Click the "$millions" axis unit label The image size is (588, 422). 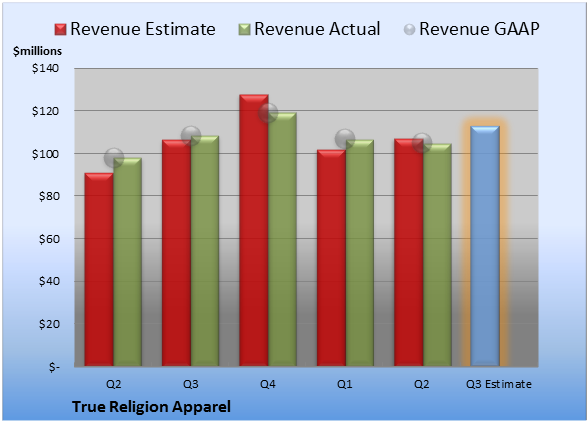pos(37,51)
